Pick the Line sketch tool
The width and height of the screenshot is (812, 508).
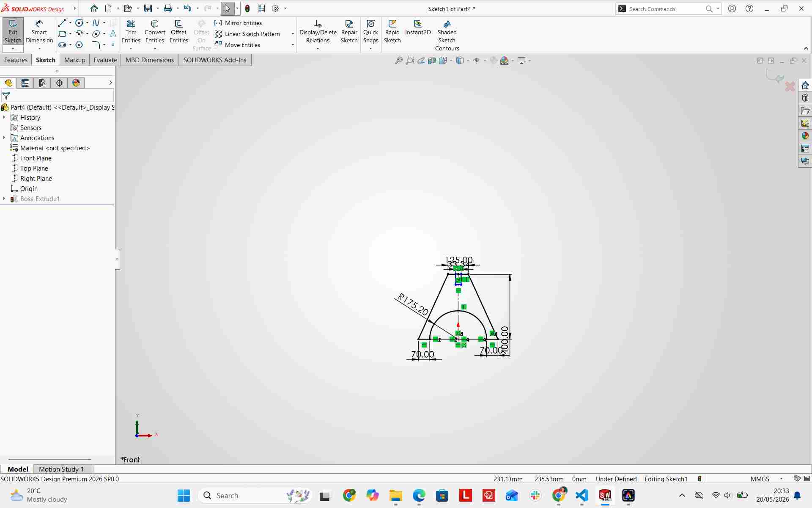(x=62, y=23)
